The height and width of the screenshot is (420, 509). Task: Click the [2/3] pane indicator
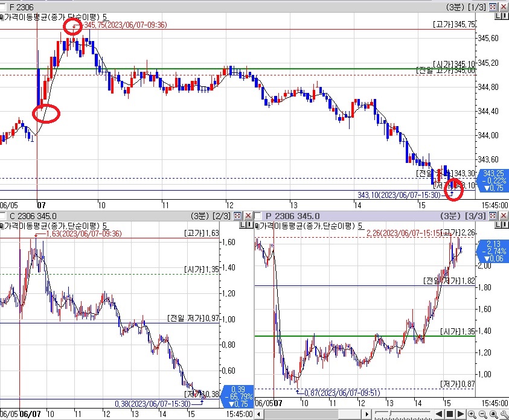[222, 216]
